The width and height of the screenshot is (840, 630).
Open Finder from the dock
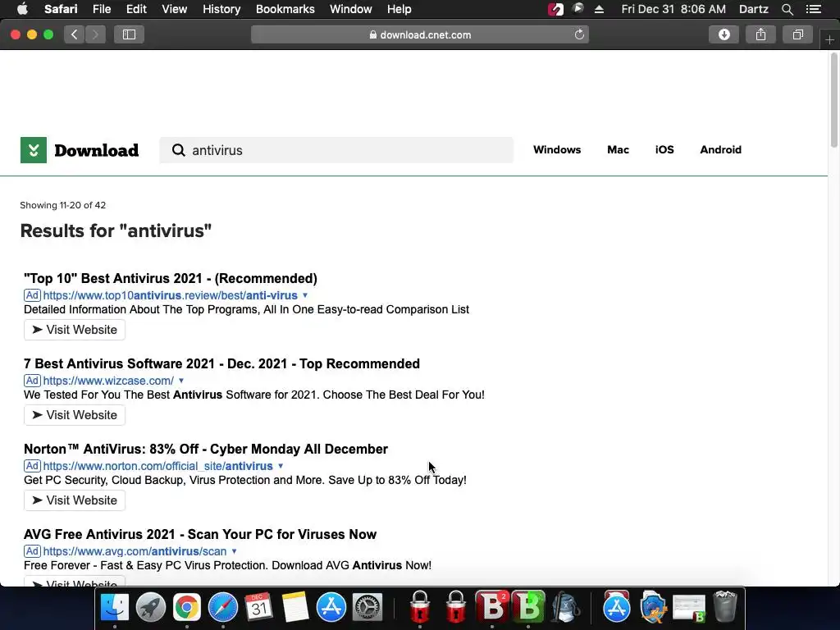(x=115, y=608)
